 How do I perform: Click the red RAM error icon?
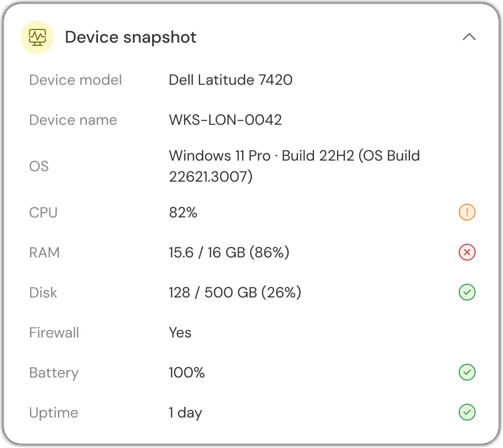pos(467,252)
